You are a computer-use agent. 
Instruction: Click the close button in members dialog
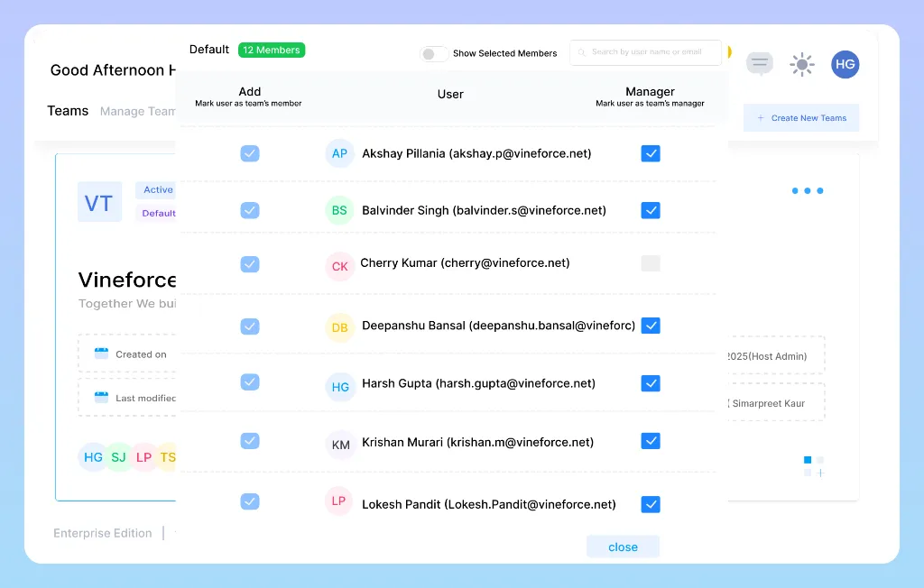pos(623,547)
